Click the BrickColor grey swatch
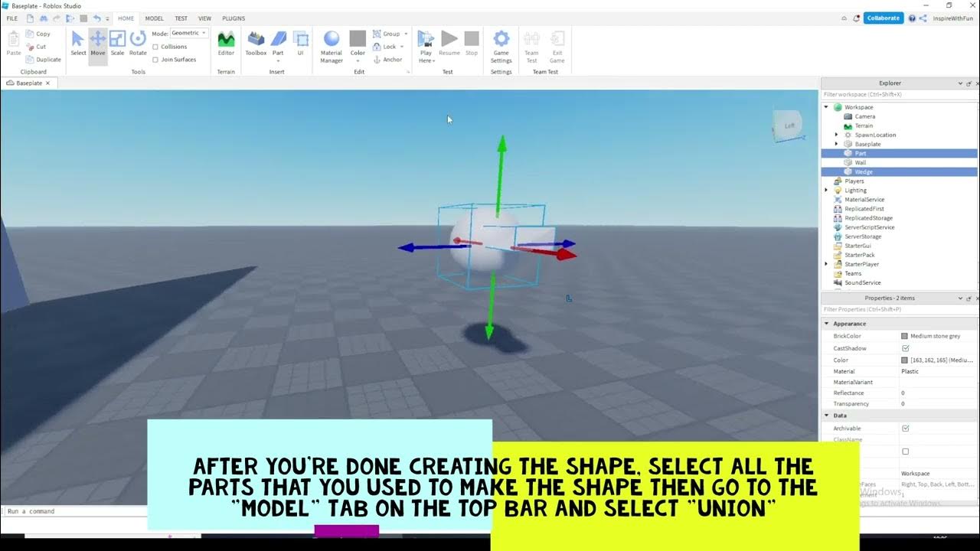Screen dimensions: 980x551 click(905, 336)
